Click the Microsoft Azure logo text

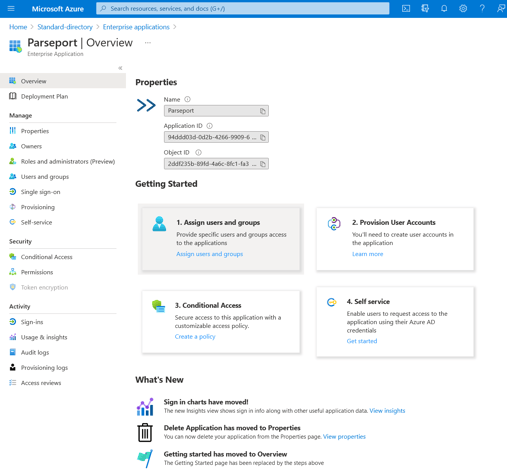click(58, 9)
